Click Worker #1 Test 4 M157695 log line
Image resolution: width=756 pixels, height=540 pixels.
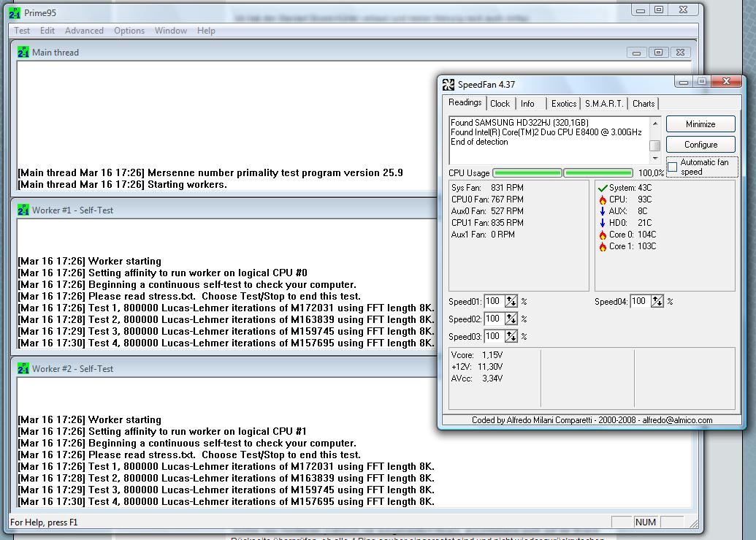coord(226,343)
